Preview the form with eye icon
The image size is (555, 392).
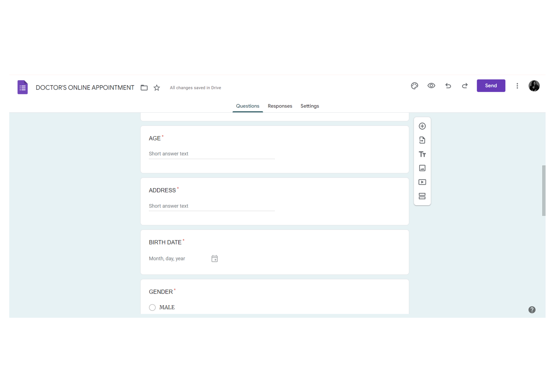[x=431, y=86]
